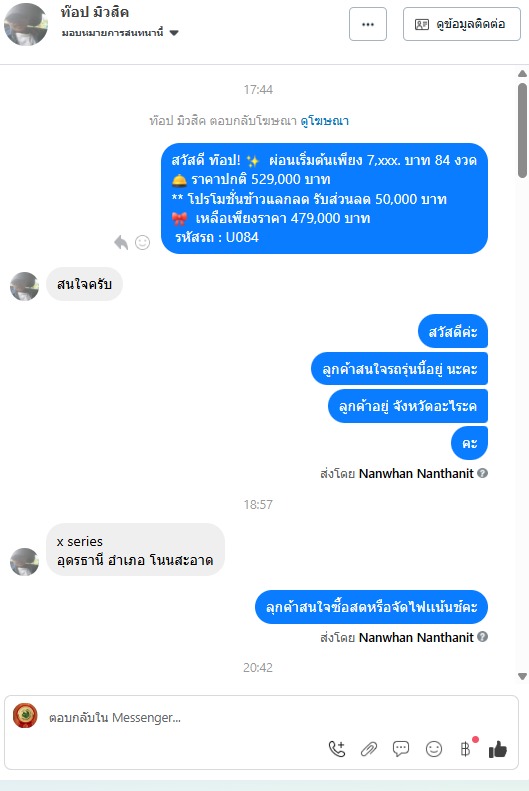Open the emoji picker in the composer
Image resolution: width=529 pixels, height=791 pixels.
click(434, 749)
